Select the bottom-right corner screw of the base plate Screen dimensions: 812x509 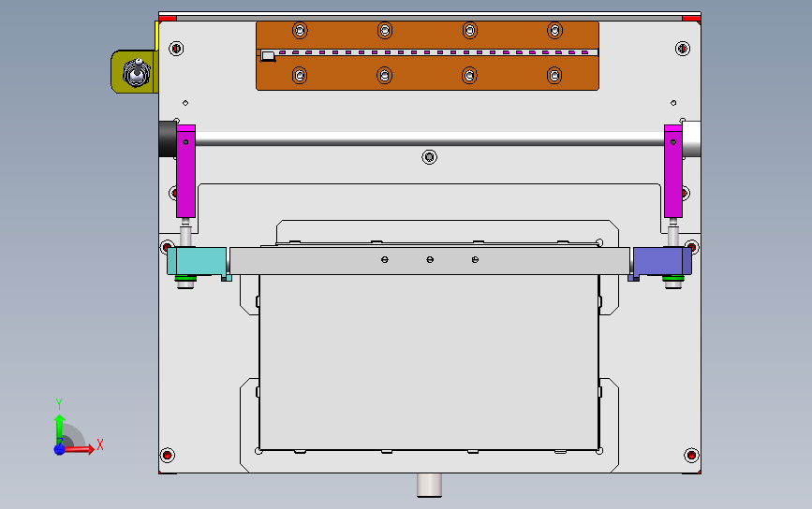692,456
